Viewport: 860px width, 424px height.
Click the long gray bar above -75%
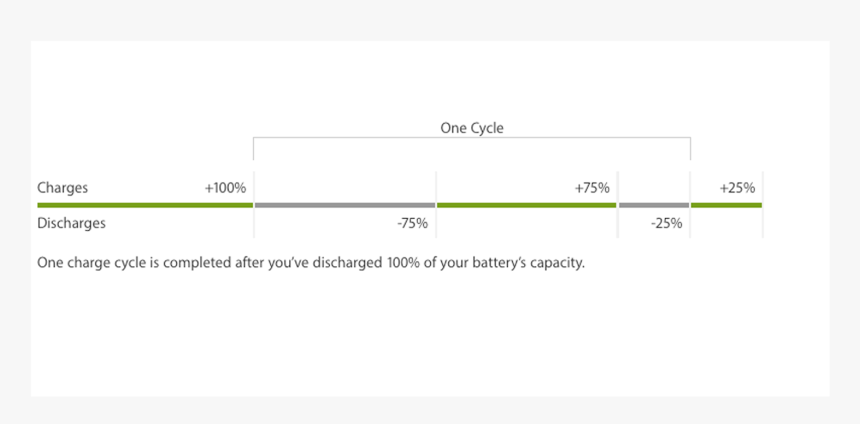pyautogui.click(x=345, y=205)
